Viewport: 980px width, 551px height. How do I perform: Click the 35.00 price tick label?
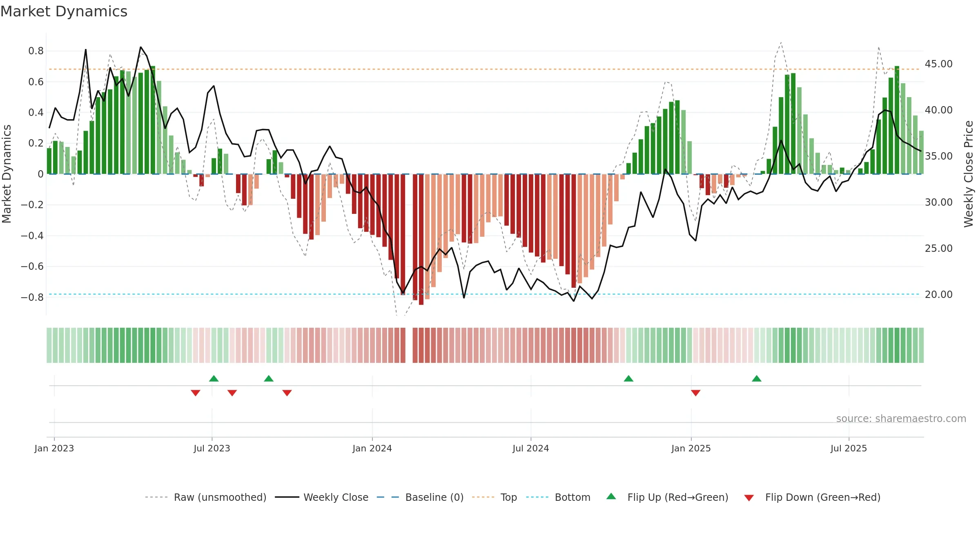pos(939,156)
